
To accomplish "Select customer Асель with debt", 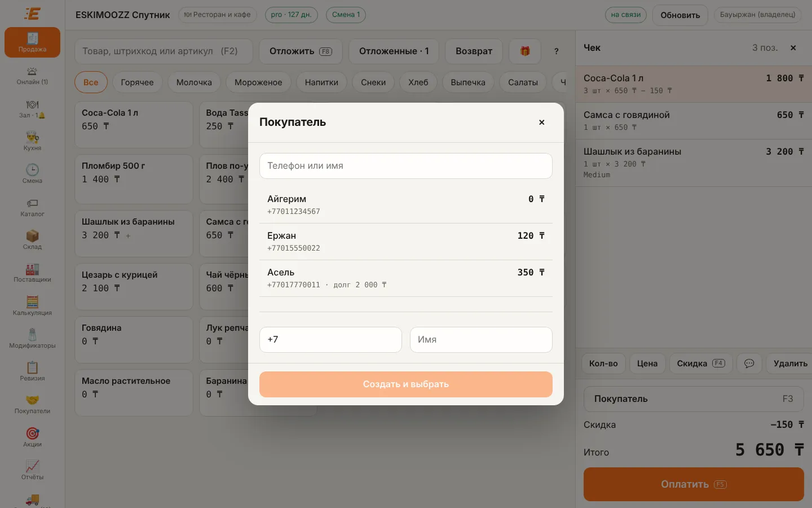I will pos(406,278).
